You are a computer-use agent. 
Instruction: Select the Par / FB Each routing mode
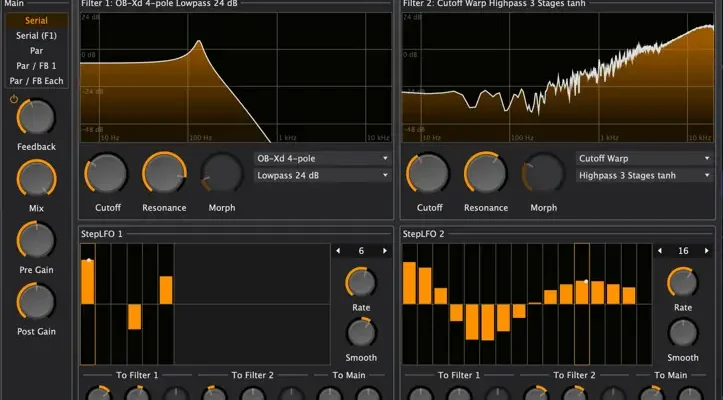[x=37, y=80]
